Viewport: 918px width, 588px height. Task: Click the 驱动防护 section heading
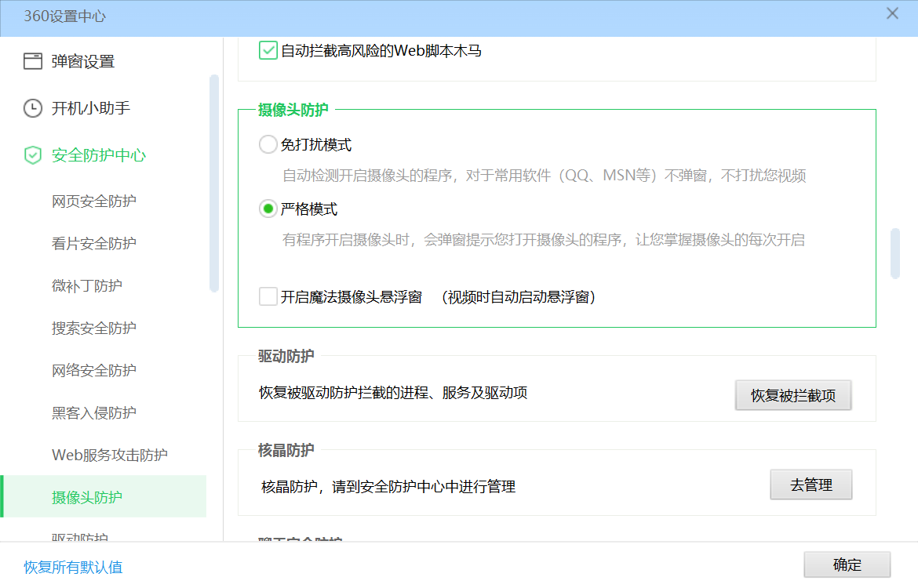286,356
